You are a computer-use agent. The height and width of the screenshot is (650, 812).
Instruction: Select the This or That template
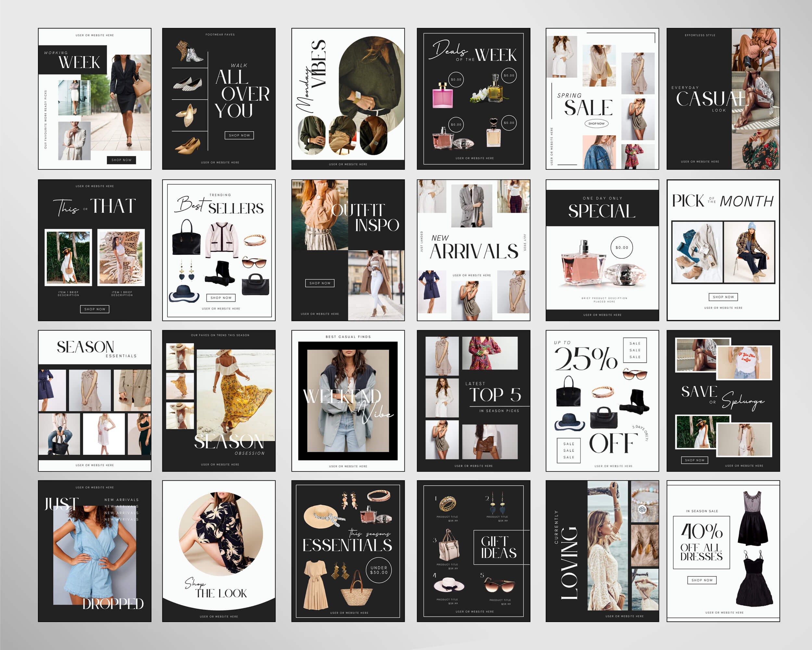95,250
